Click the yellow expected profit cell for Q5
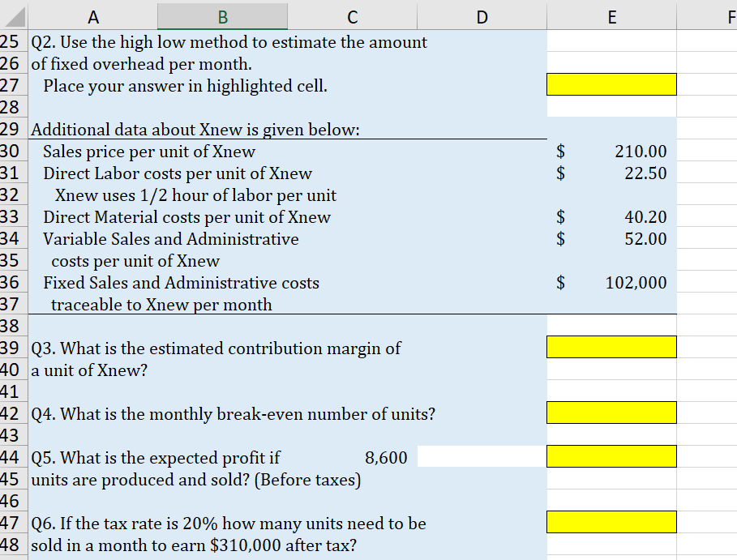This screenshot has height=560, width=737. pos(611,456)
